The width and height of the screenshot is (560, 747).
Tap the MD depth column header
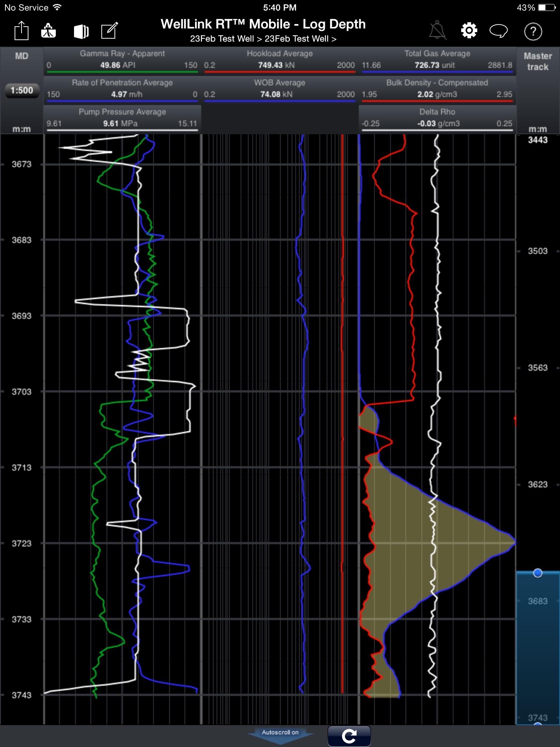coord(22,56)
